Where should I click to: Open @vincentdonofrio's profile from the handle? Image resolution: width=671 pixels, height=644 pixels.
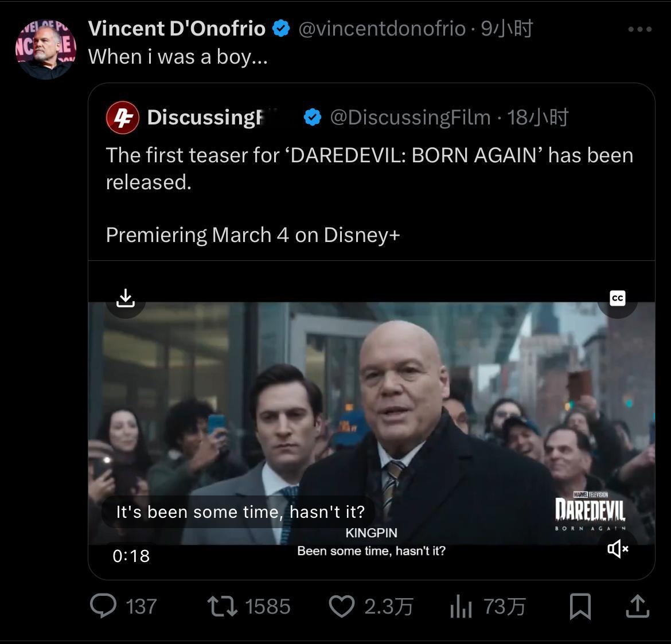[381, 28]
